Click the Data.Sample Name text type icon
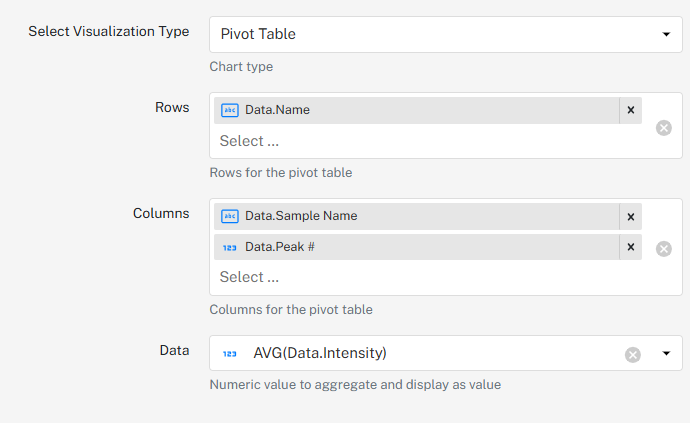The width and height of the screenshot is (690, 423). [x=230, y=216]
